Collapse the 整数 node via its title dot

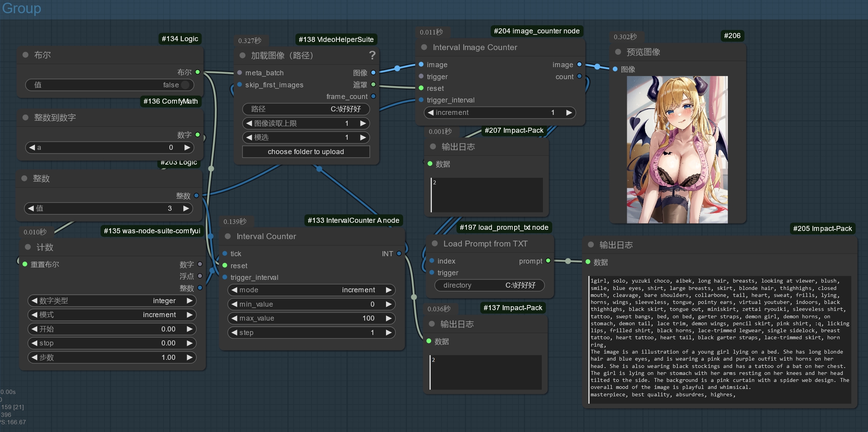[x=24, y=178]
